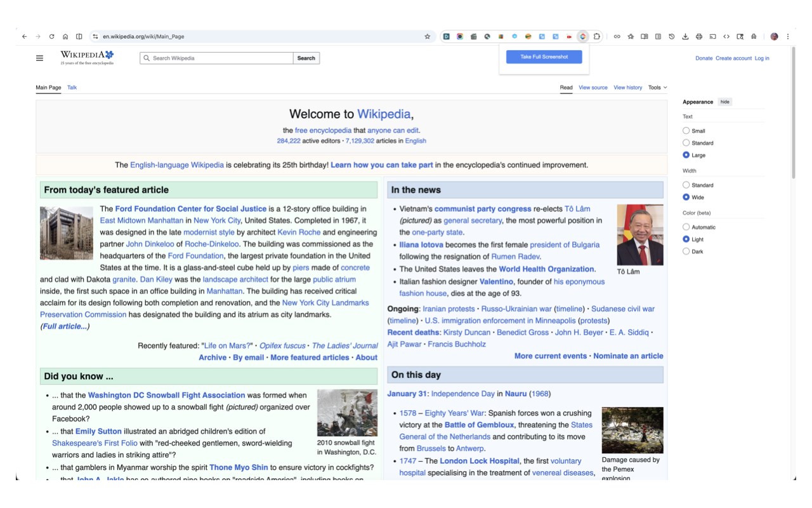Image resolution: width=812 pixels, height=508 pixels.
Task: Click the red video extension icon
Action: 570,37
